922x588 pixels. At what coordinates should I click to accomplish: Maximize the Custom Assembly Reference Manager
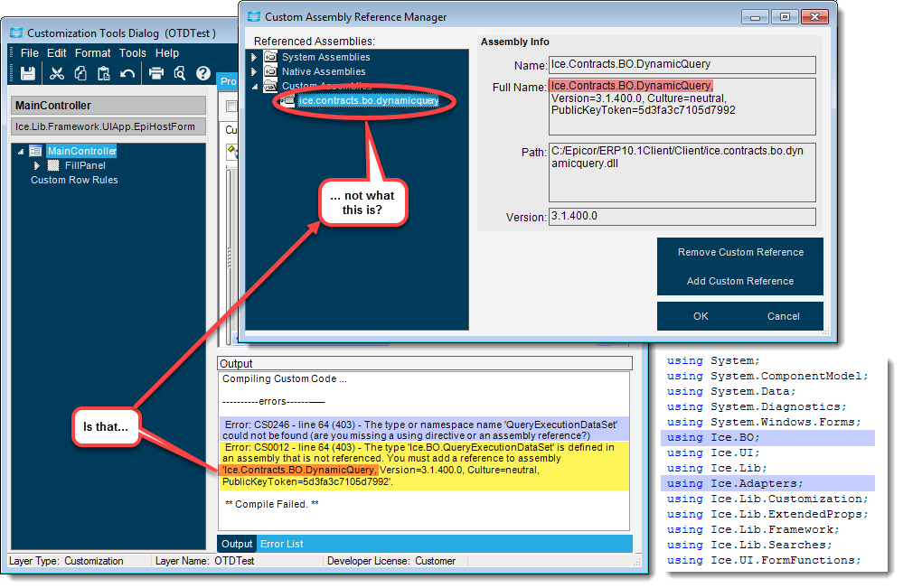pyautogui.click(x=785, y=17)
